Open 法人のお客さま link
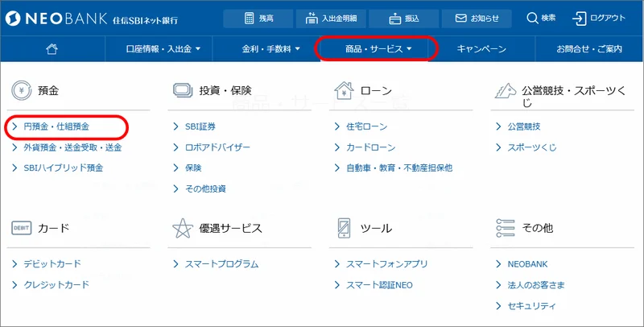This screenshot has width=644, height=327. (x=536, y=284)
